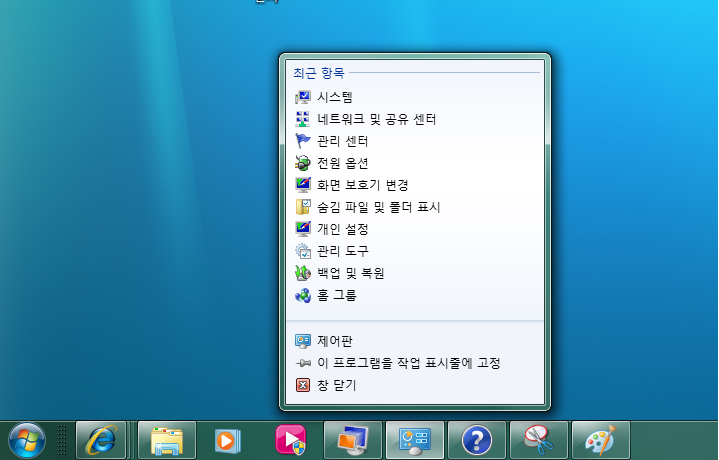Image resolution: width=719 pixels, height=460 pixels.
Task: Click 창 닫기 to close the window
Action: (x=415, y=385)
